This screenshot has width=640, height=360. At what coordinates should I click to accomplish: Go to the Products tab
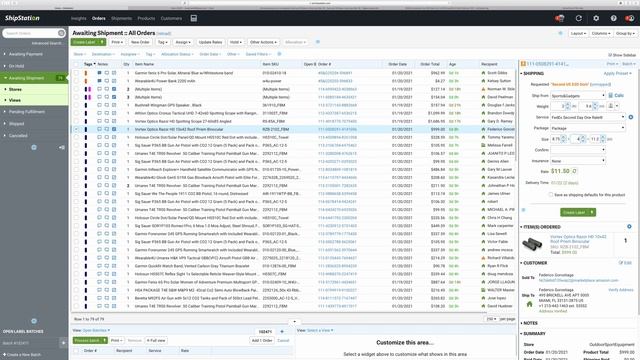[146, 18]
